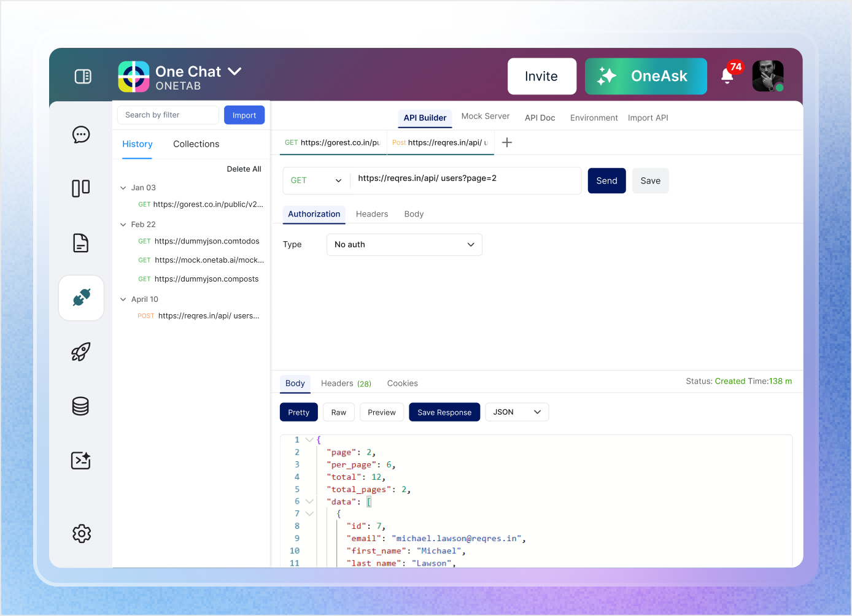Open the user profile avatar

point(768,76)
